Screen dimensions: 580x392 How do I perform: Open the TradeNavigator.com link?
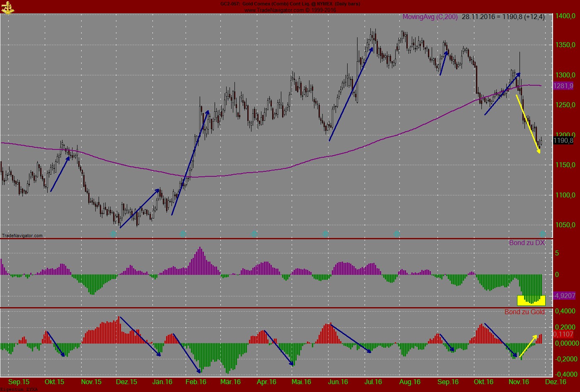click(x=22, y=235)
